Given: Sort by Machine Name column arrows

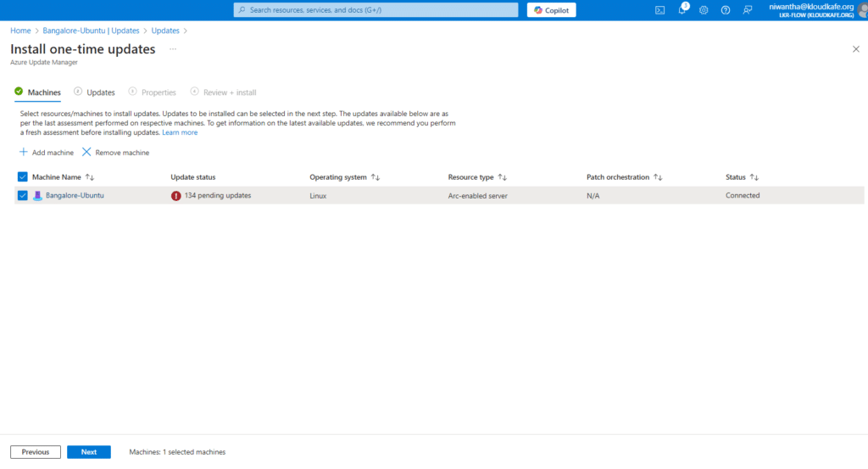Looking at the screenshot, I should (x=90, y=177).
